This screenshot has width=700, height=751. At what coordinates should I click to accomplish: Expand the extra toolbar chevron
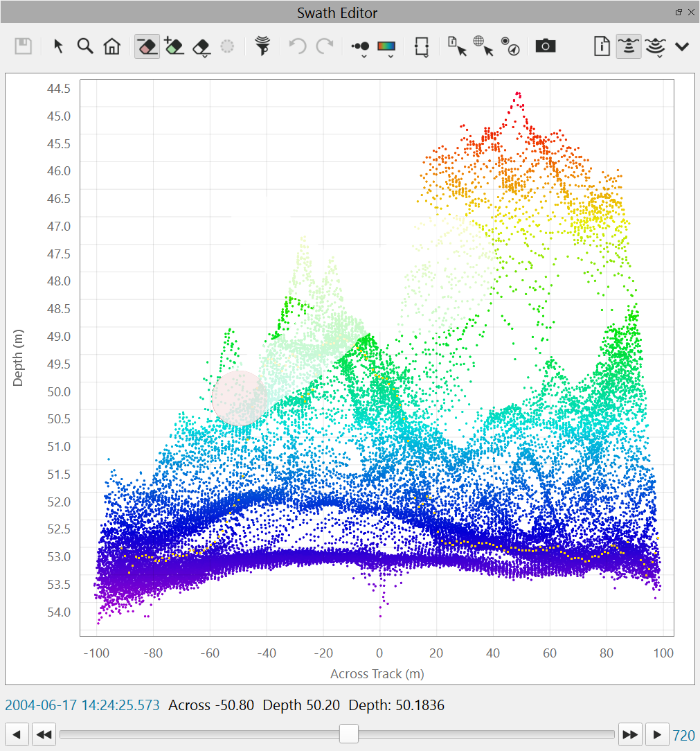[x=681, y=46]
